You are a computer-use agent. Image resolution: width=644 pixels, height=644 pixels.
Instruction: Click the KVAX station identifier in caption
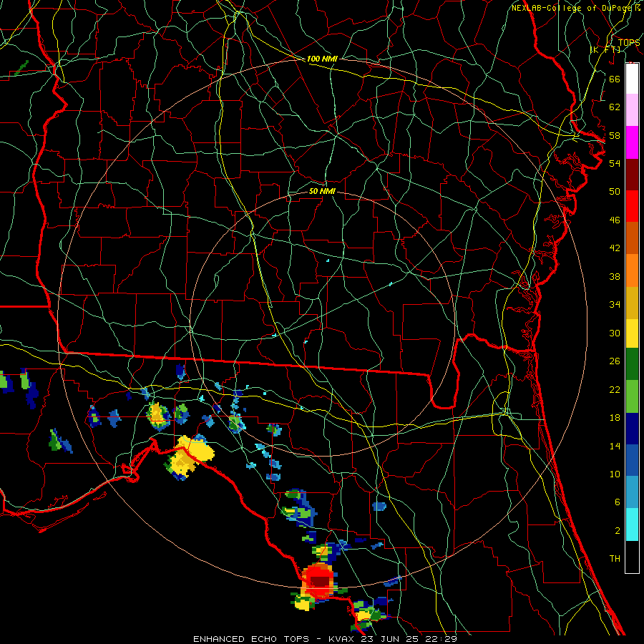click(343, 639)
